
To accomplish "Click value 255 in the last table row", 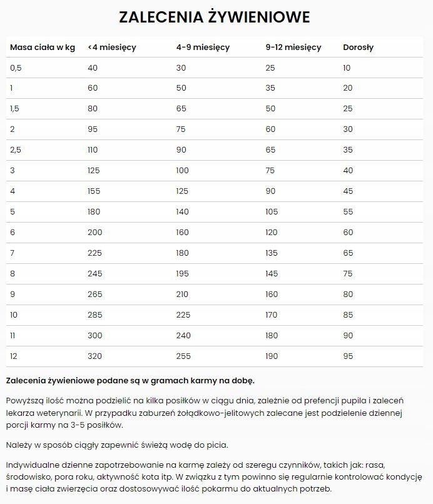I will click(x=184, y=356).
